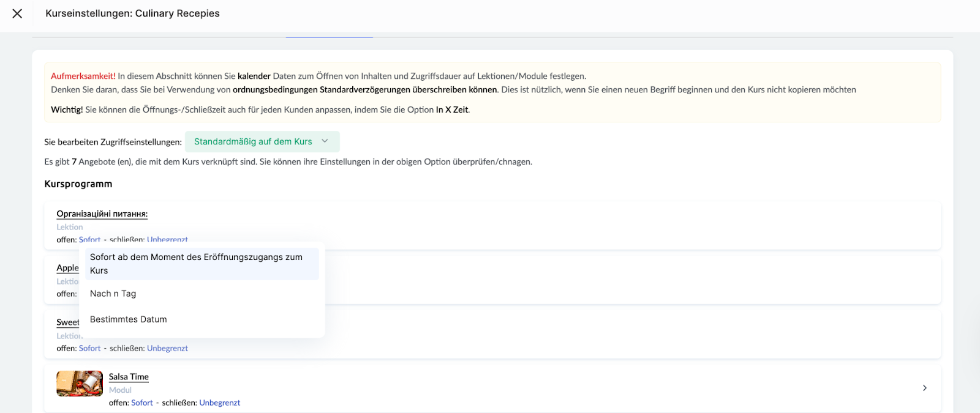Close the course settings with the X icon
980x413 pixels.
17,13
